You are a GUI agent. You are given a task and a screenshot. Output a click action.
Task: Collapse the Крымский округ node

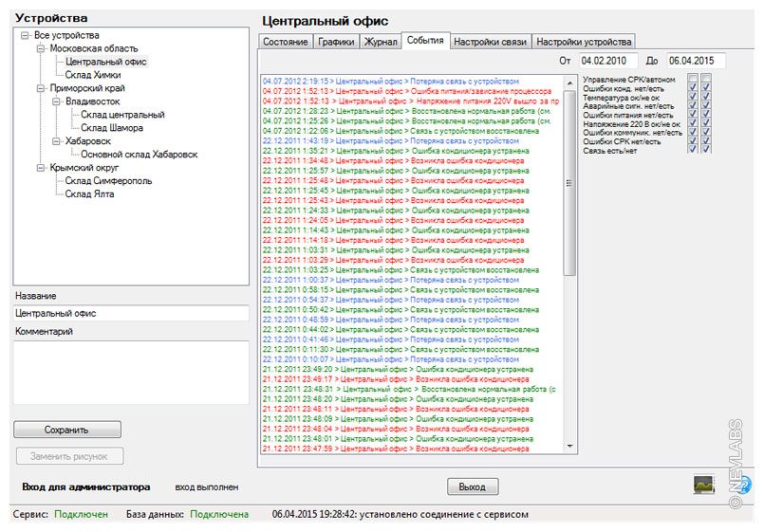click(x=41, y=167)
